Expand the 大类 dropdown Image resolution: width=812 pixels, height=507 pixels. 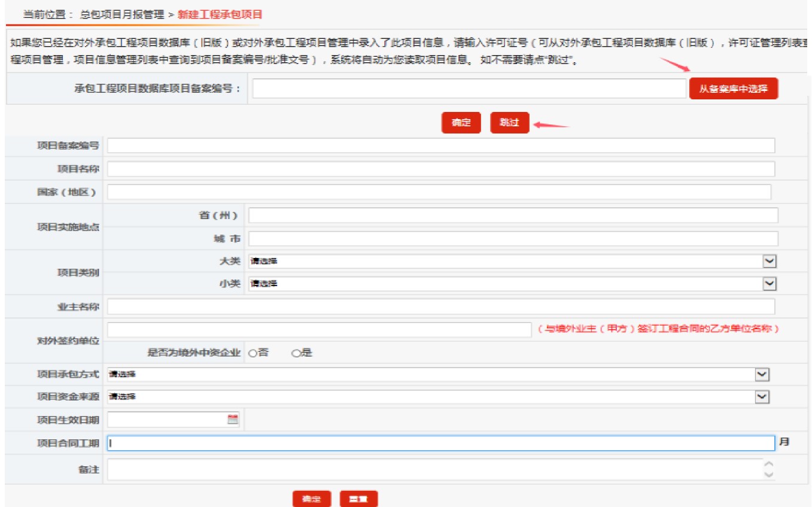(x=770, y=261)
